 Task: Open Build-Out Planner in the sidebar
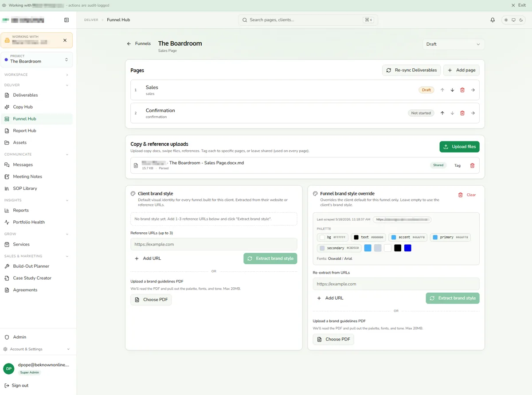click(x=37, y=266)
